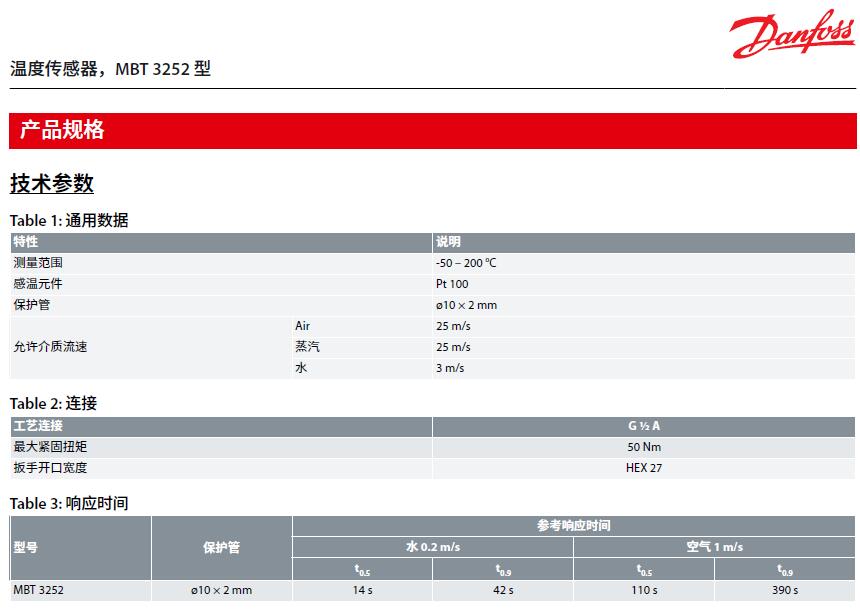Select the 蒸汽 medium cell
This screenshot has height=613, width=860.
click(x=307, y=347)
